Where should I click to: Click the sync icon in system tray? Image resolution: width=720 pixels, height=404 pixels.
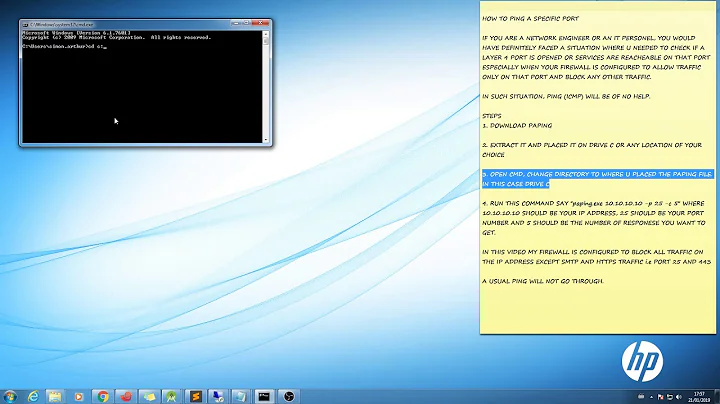[x=669, y=397]
